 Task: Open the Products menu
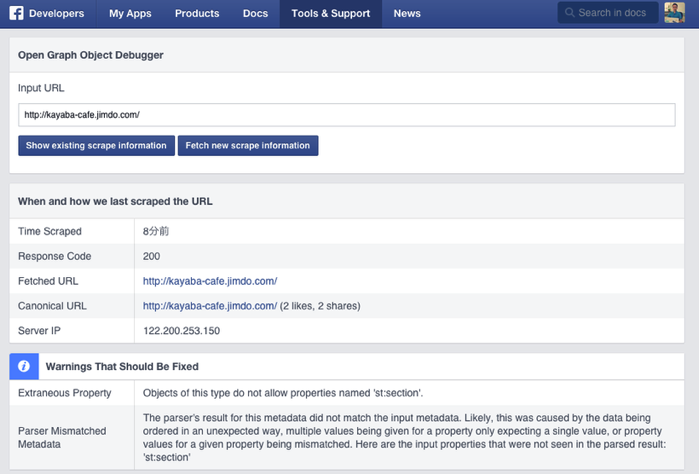pyautogui.click(x=197, y=13)
